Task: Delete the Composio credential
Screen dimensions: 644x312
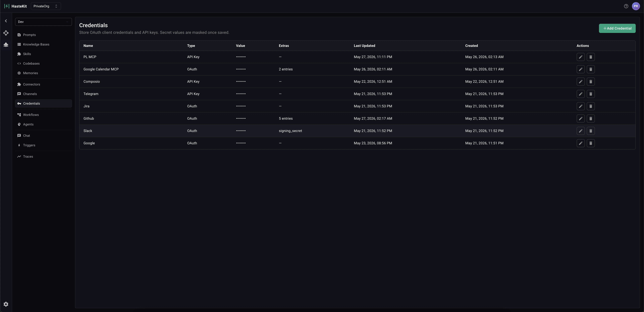Action: pyautogui.click(x=591, y=81)
